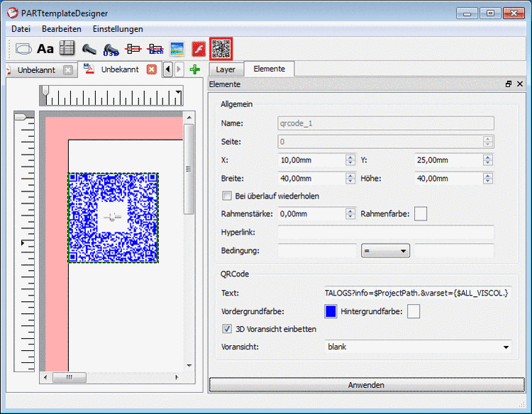Click the Rahmenstärke spinner arrows
This screenshot has width=532, height=414.
[x=350, y=214]
